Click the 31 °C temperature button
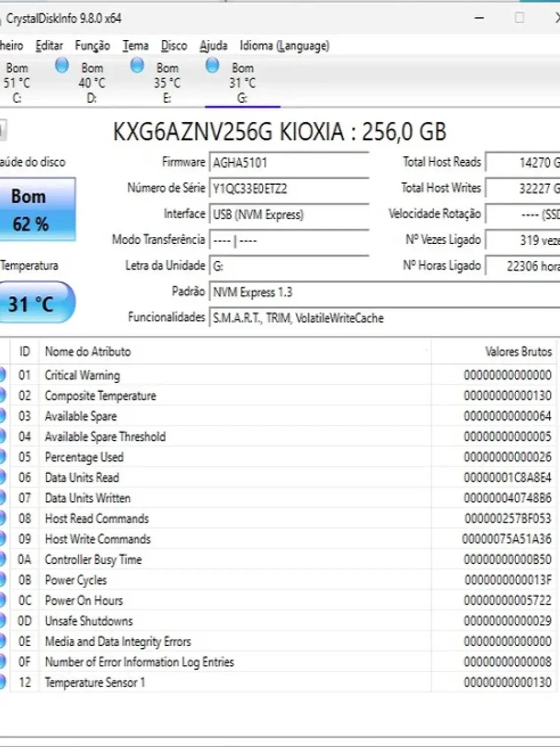560x747 pixels. (37, 303)
